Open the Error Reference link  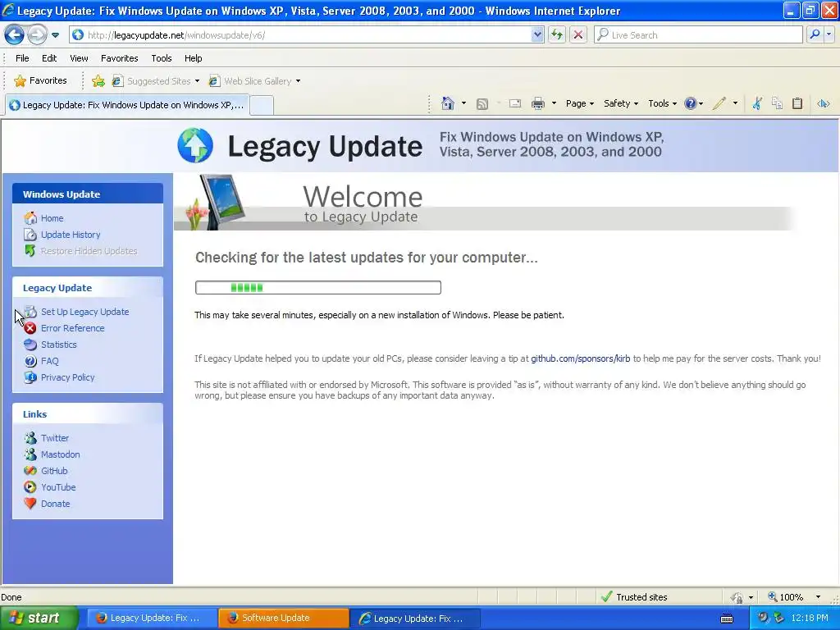tap(72, 328)
